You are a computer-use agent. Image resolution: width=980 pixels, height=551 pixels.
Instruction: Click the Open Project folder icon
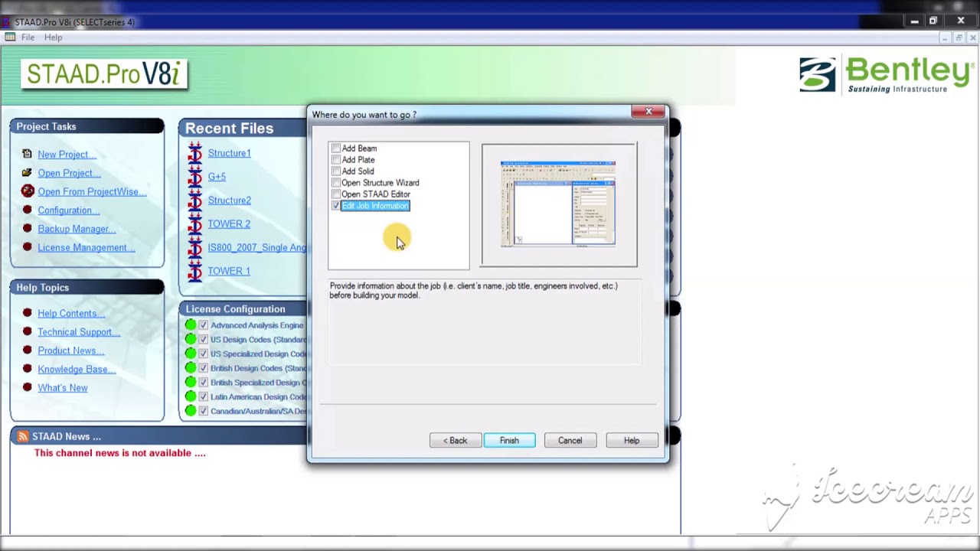[28, 172]
